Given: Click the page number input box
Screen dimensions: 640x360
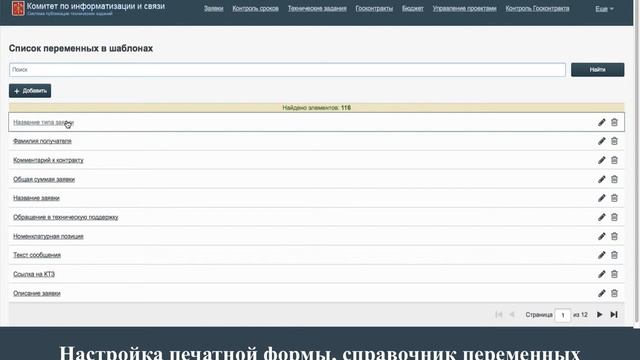Looking at the screenshot, I should tap(563, 315).
